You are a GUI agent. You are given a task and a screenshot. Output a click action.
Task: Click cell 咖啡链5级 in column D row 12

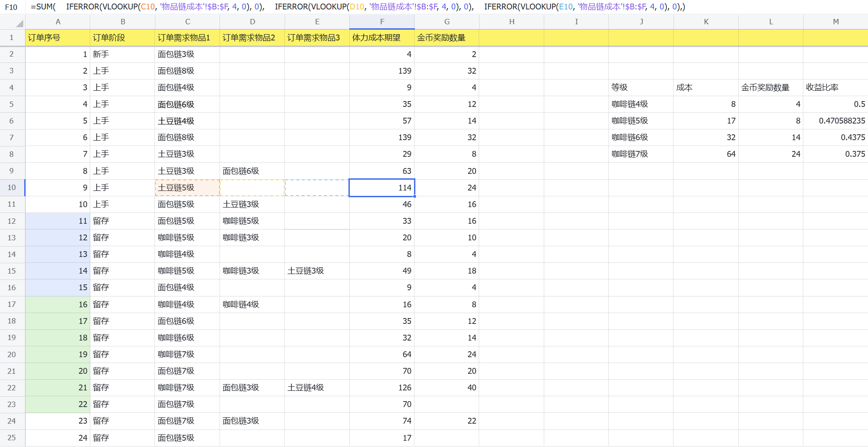(x=252, y=221)
